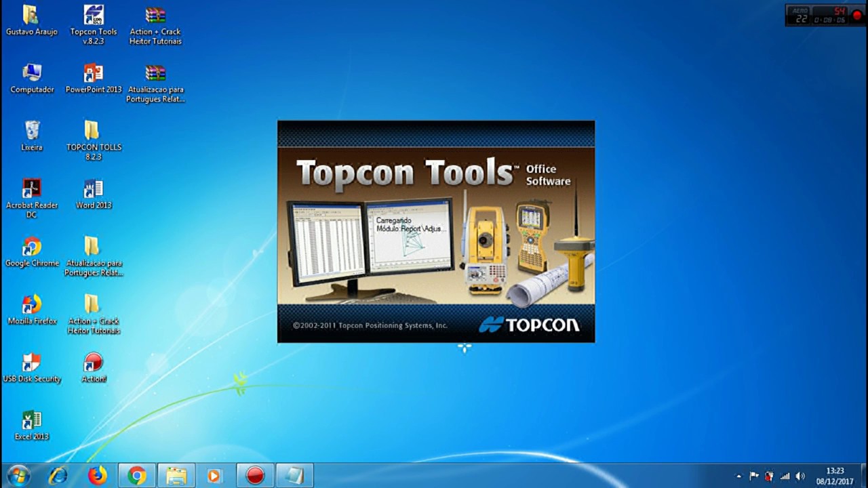The height and width of the screenshot is (488, 868).
Task: Click the power tray icon with alert
Action: coord(769,476)
